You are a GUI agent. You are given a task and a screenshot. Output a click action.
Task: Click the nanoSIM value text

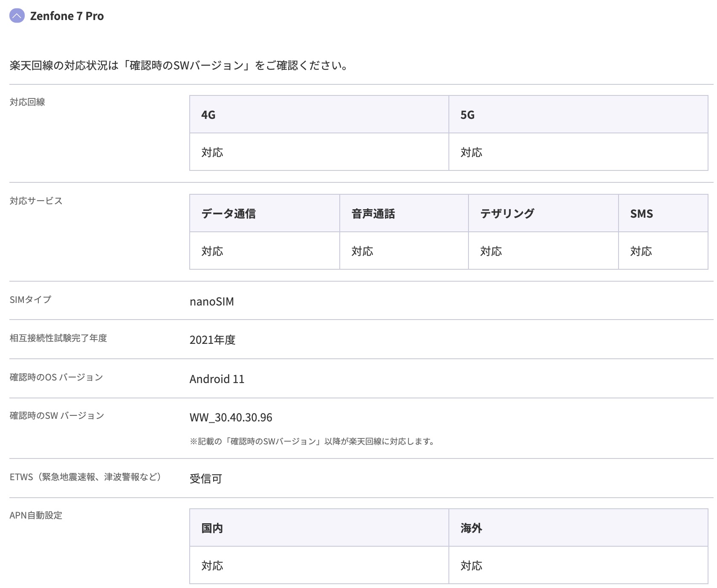212,302
